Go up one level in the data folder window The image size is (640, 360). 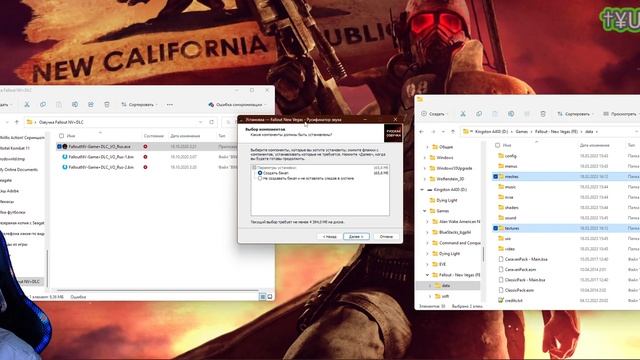click(453, 131)
